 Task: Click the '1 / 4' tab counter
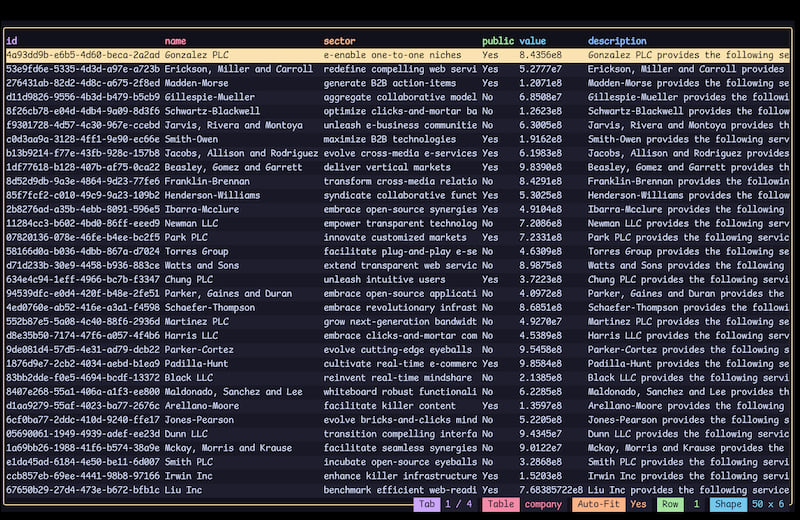click(x=458, y=504)
